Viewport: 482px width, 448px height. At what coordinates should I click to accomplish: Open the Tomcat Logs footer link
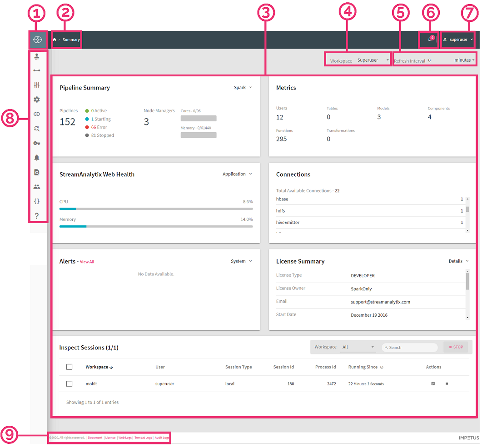tap(143, 438)
